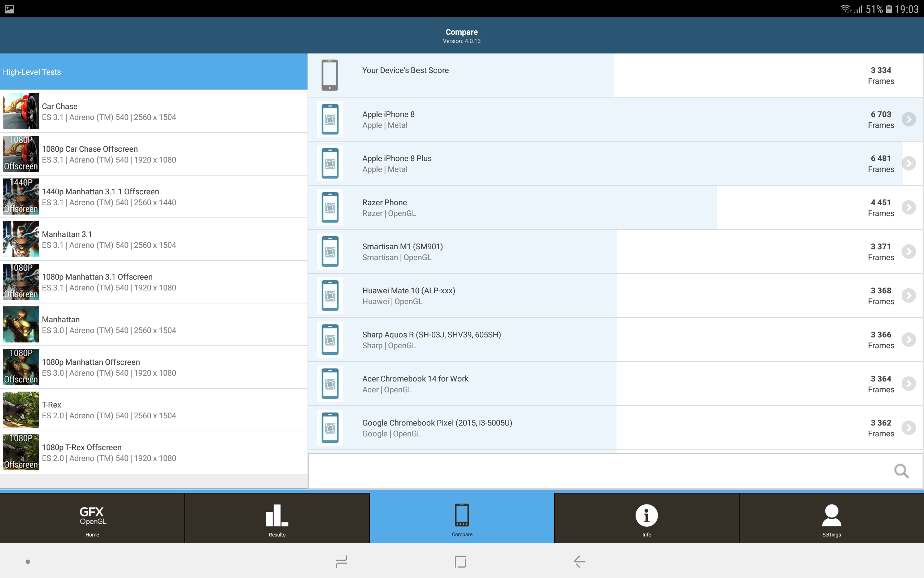Image resolution: width=924 pixels, height=578 pixels.
Task: Click 1080p Car Chase Offscreen thumbnail
Action: pyautogui.click(x=21, y=154)
